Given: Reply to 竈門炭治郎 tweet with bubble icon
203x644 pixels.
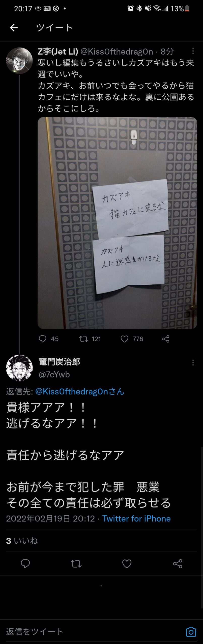Looking at the screenshot, I should (x=25, y=563).
